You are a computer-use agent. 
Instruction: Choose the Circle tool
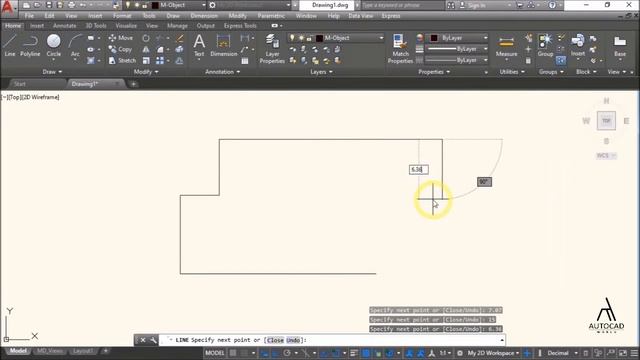53,46
